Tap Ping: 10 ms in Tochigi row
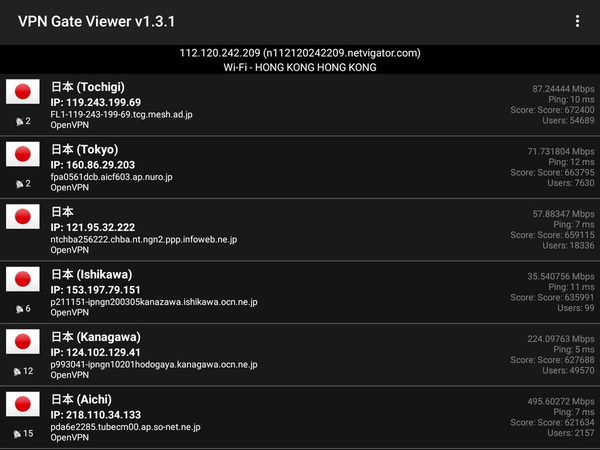The width and height of the screenshot is (600, 450). [571, 99]
